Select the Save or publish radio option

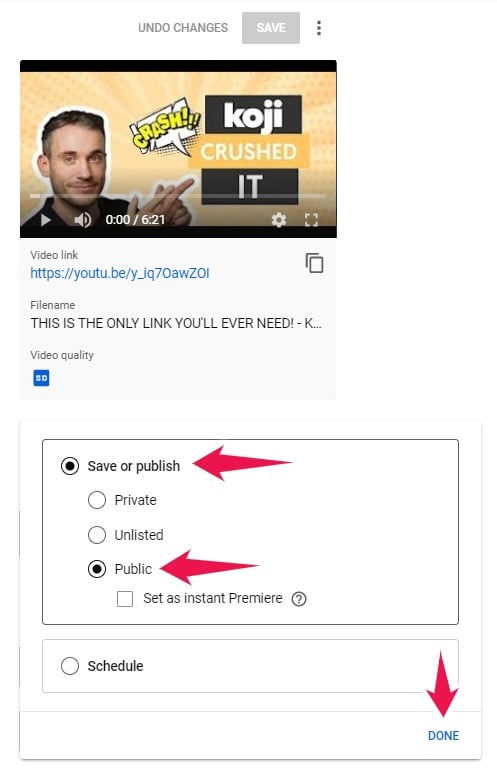pos(70,466)
